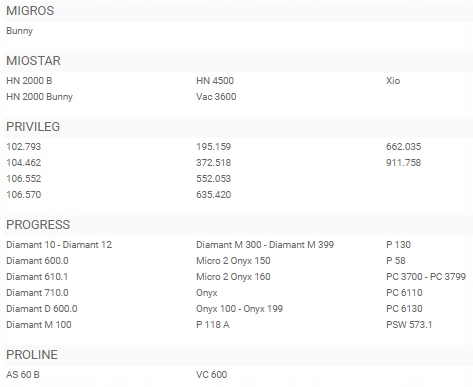The width and height of the screenshot is (473, 387).
Task: Select Diamant 10 - Diamant 12 range
Action: click(x=59, y=245)
